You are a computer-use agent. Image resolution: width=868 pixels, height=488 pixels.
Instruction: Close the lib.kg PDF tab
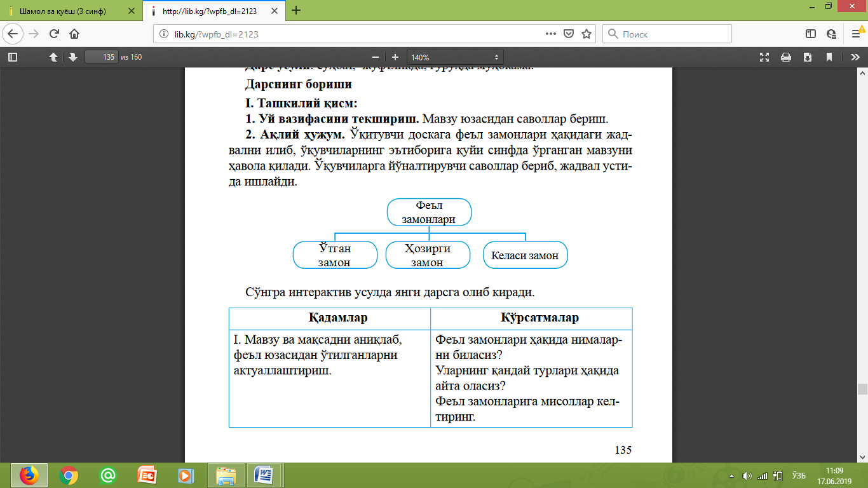click(x=274, y=11)
